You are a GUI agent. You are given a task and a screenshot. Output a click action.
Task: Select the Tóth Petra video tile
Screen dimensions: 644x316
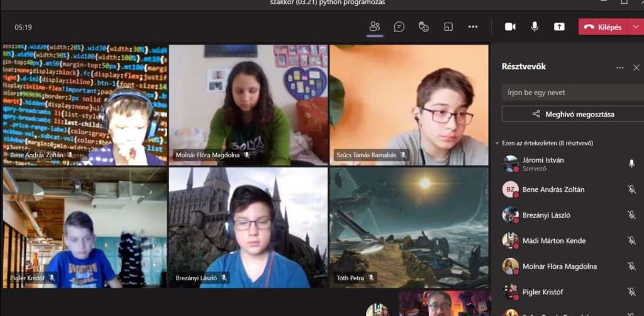coord(409,227)
